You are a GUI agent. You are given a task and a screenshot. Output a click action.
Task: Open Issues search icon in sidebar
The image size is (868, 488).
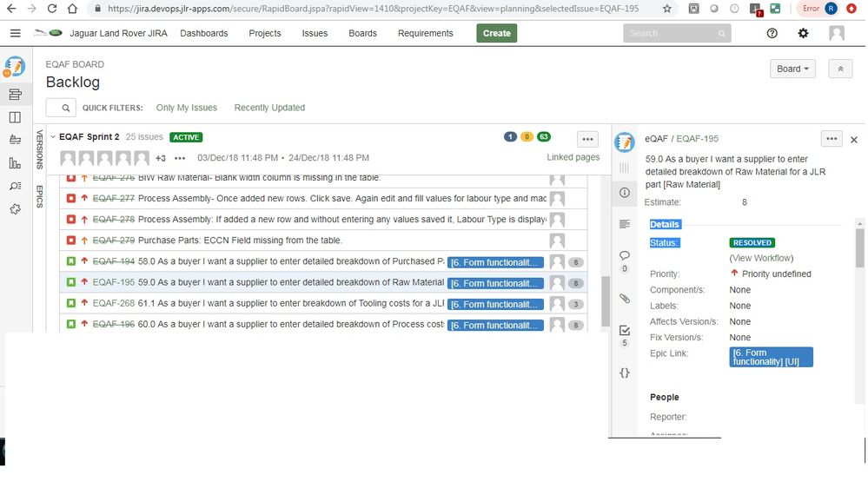tap(15, 187)
